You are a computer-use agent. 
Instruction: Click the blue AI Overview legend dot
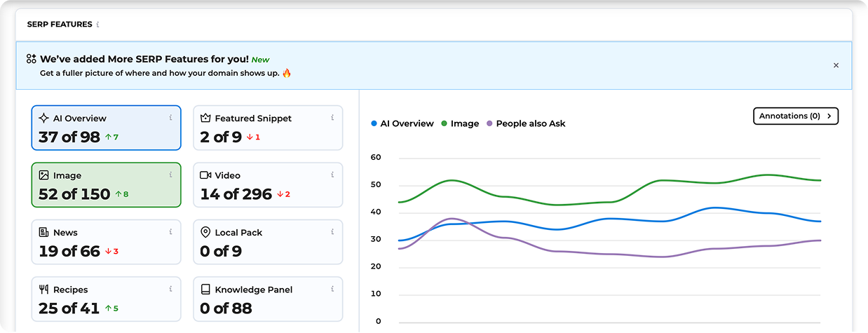pos(374,124)
